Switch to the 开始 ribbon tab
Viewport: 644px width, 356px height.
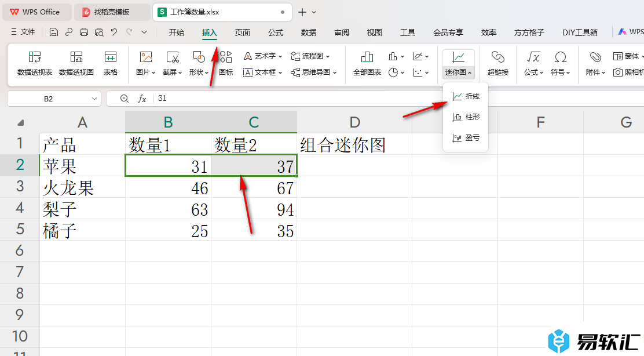tap(177, 32)
